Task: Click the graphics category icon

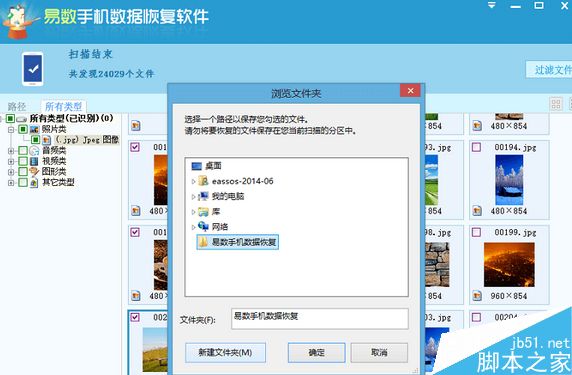Action: [x=34, y=171]
